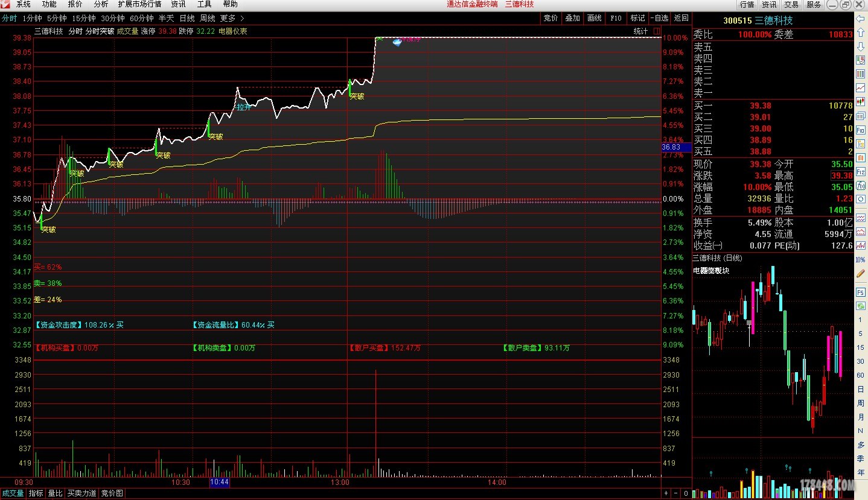Click the green refresh sidebar icon
The height and width of the screenshot is (500, 868).
coord(861,306)
